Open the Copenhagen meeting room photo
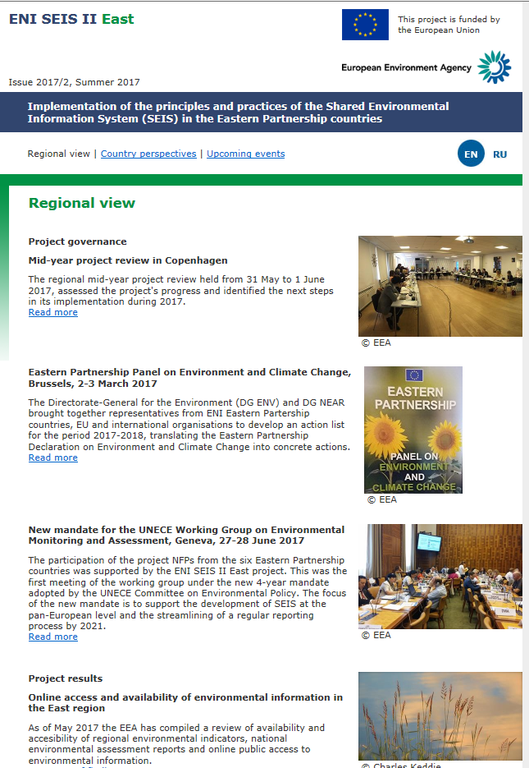 pyautogui.click(x=440, y=286)
